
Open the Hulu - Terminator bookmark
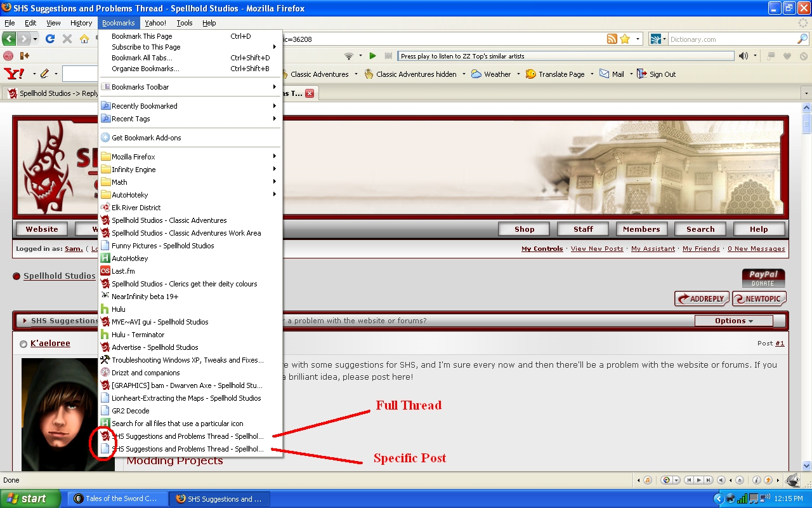(x=190, y=335)
